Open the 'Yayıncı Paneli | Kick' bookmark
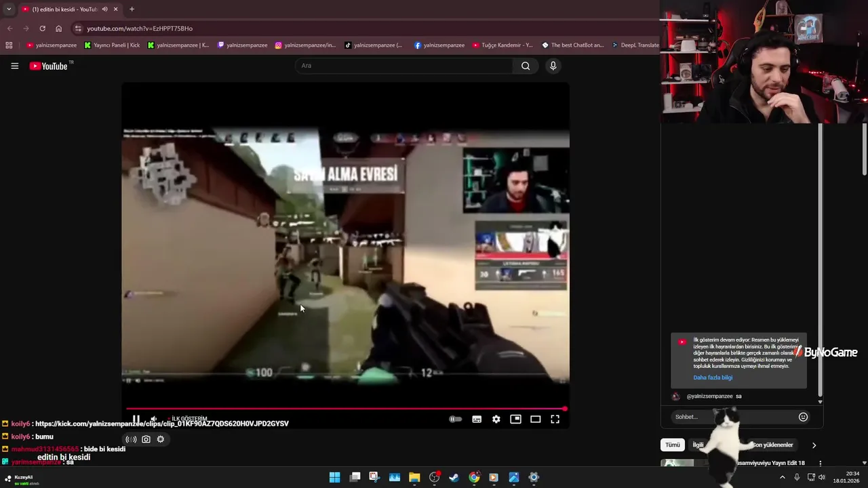 click(112, 45)
